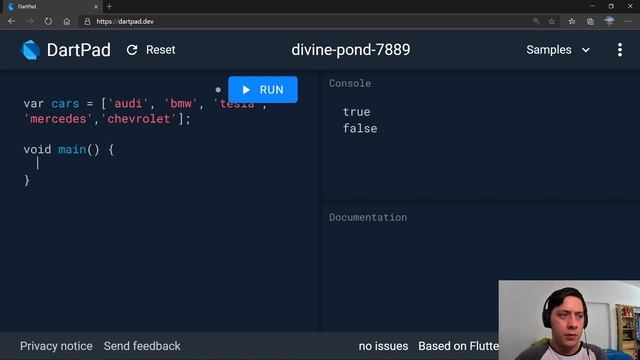Screen dimensions: 640x360
Task: Open the three-dot more options menu
Action: [x=620, y=50]
